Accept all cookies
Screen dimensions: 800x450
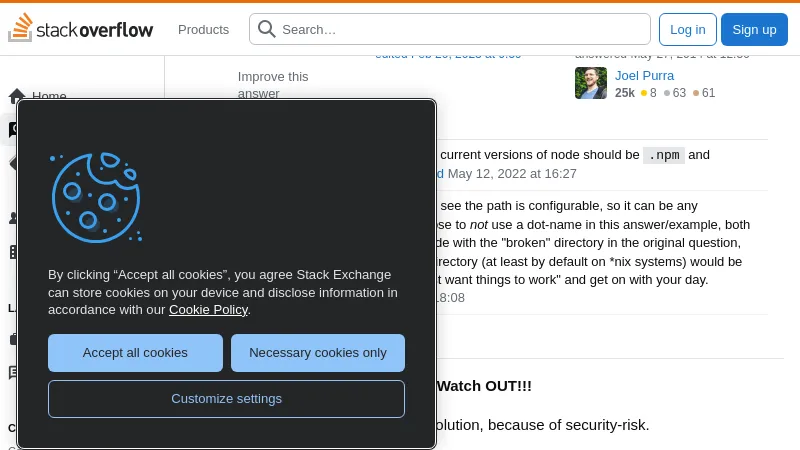(x=135, y=353)
